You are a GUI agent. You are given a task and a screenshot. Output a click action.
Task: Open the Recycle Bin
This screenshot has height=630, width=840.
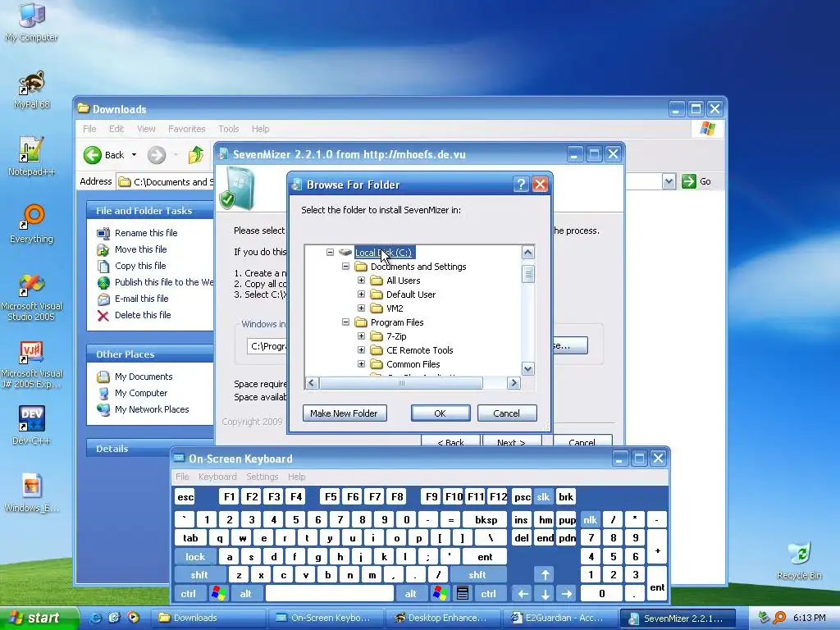pyautogui.click(x=799, y=560)
